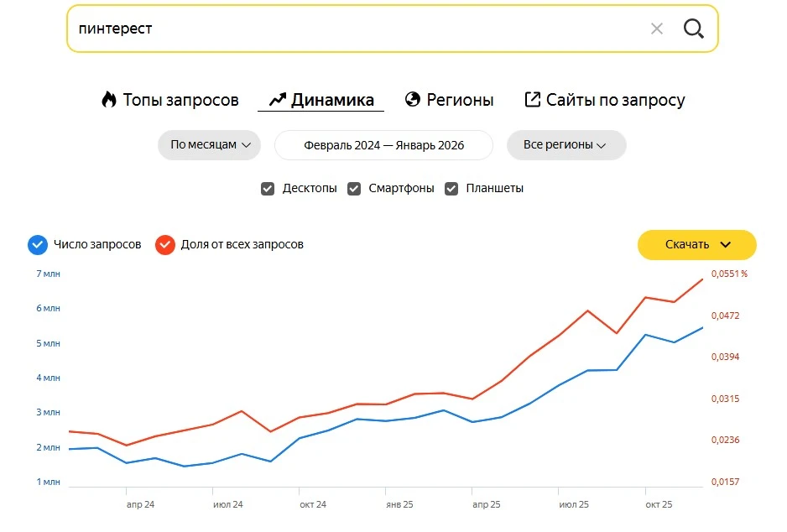Expand the По месяцам period dropdown
This screenshot has height=532, width=787.
[209, 145]
